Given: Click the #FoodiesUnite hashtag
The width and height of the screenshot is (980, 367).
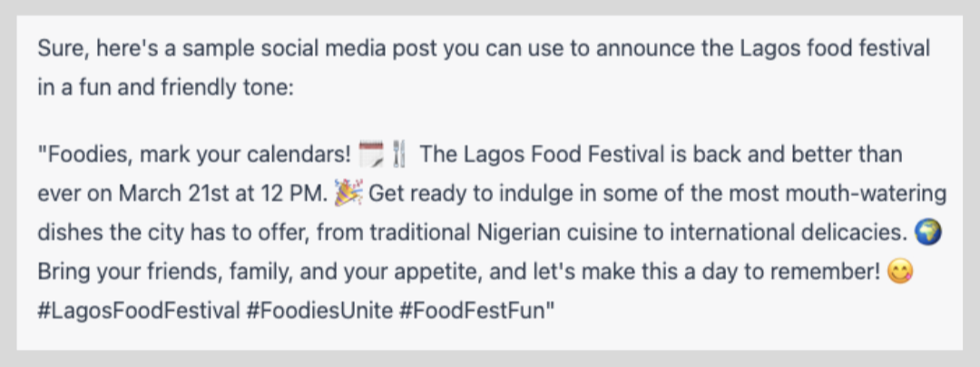Looking at the screenshot, I should [x=320, y=311].
